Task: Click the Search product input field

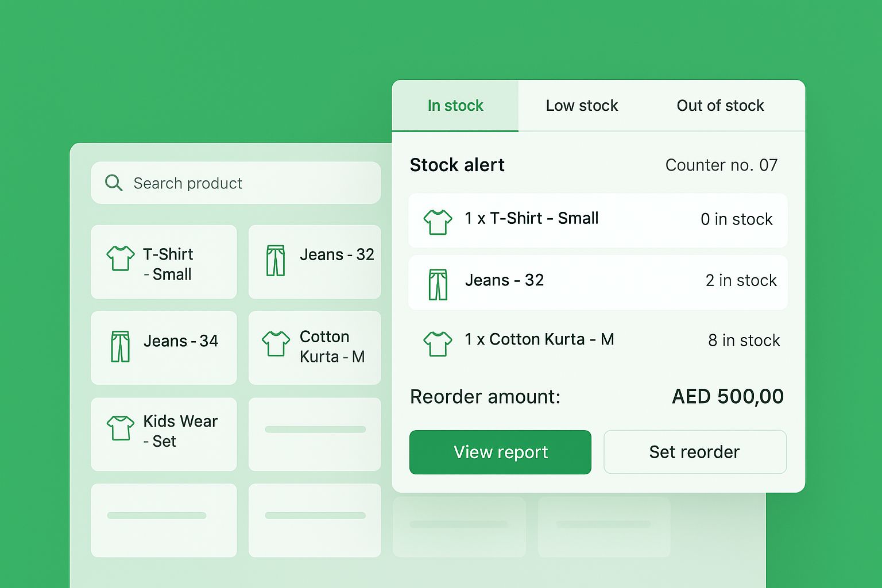Action: (235, 183)
